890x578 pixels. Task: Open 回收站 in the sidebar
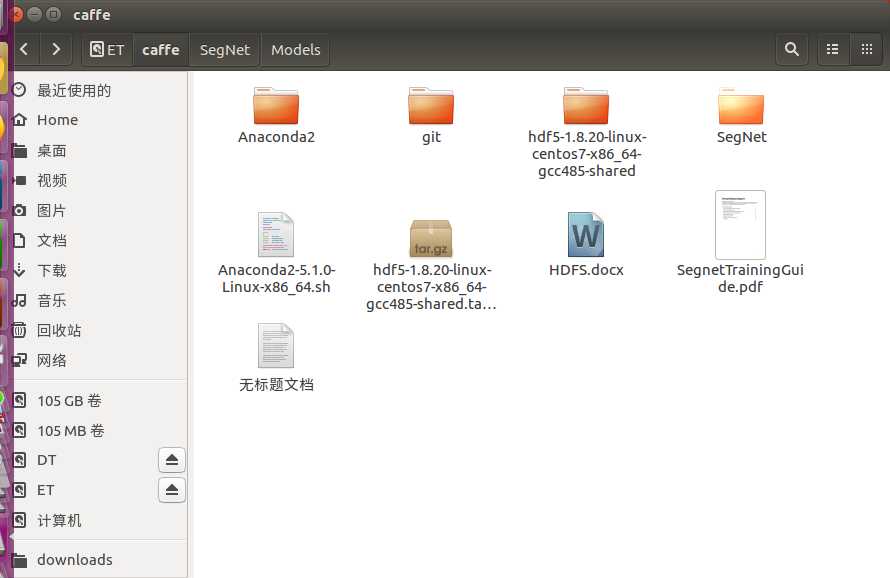tap(100, 330)
